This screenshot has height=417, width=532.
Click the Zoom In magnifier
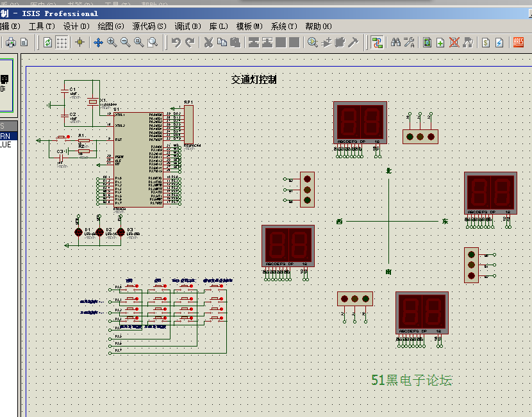(112, 42)
